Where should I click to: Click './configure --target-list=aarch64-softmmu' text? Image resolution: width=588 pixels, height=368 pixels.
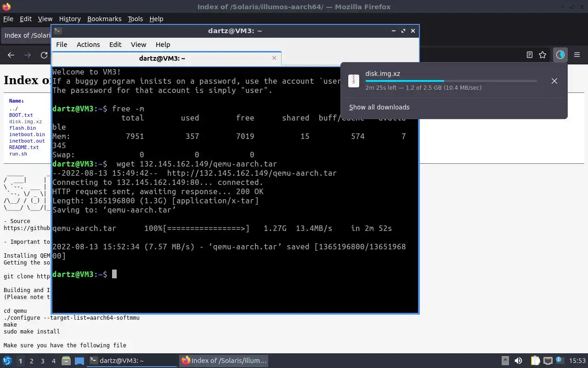[72, 317]
